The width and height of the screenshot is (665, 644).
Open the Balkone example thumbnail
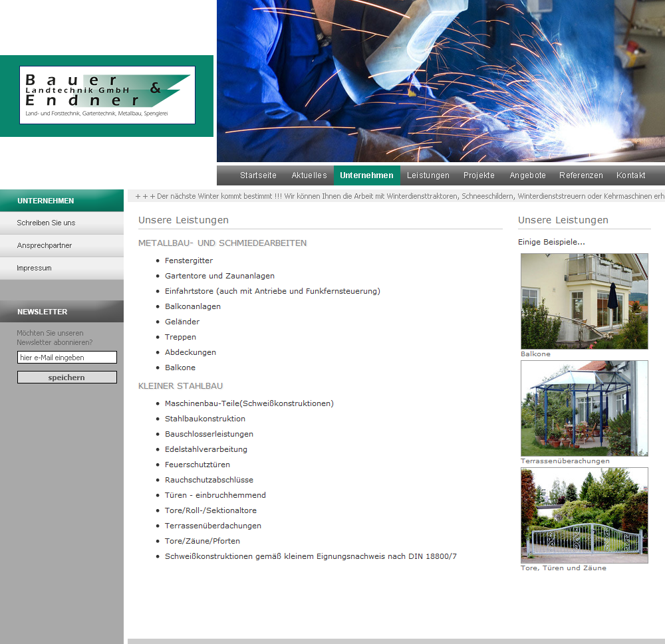coord(584,301)
